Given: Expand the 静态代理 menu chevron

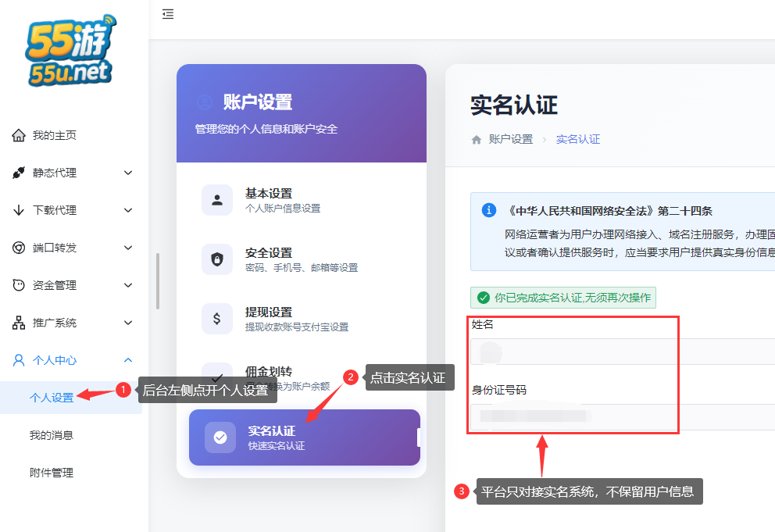Looking at the screenshot, I should pos(127,173).
